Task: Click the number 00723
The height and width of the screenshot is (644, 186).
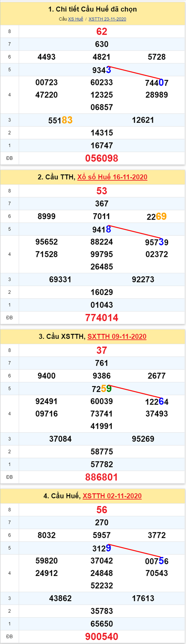Action: (x=46, y=82)
